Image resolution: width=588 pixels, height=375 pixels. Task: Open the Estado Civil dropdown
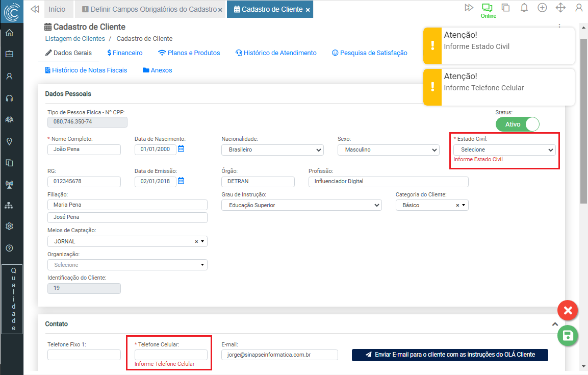(x=504, y=150)
